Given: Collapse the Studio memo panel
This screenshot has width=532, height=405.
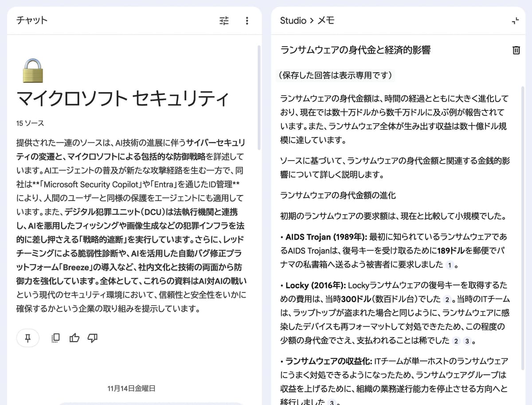Looking at the screenshot, I should (515, 20).
